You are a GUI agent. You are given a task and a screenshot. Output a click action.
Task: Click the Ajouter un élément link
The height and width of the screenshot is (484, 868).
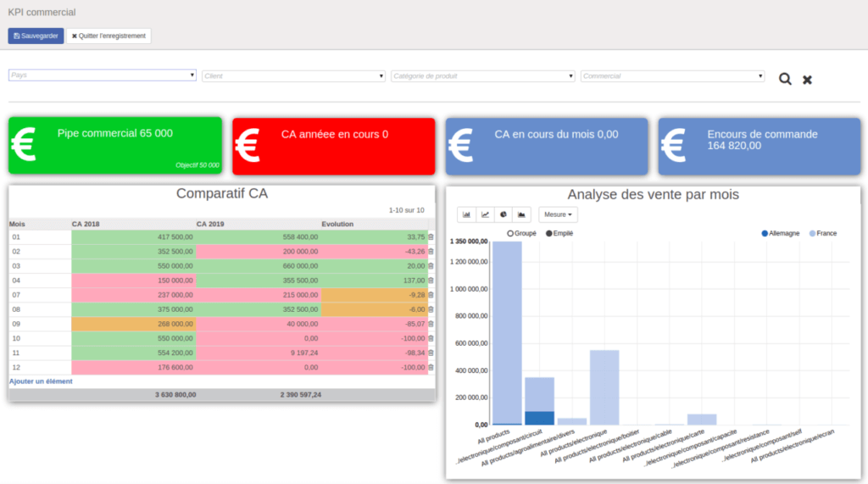41,381
